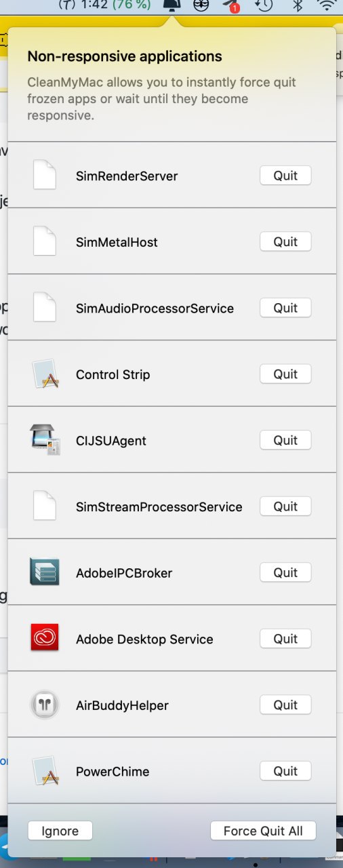Quit SimAudioProcessorService
343x868 pixels.
click(285, 308)
